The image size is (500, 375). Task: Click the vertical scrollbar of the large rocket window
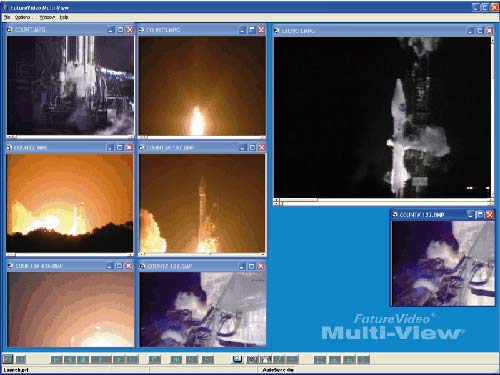(492, 117)
